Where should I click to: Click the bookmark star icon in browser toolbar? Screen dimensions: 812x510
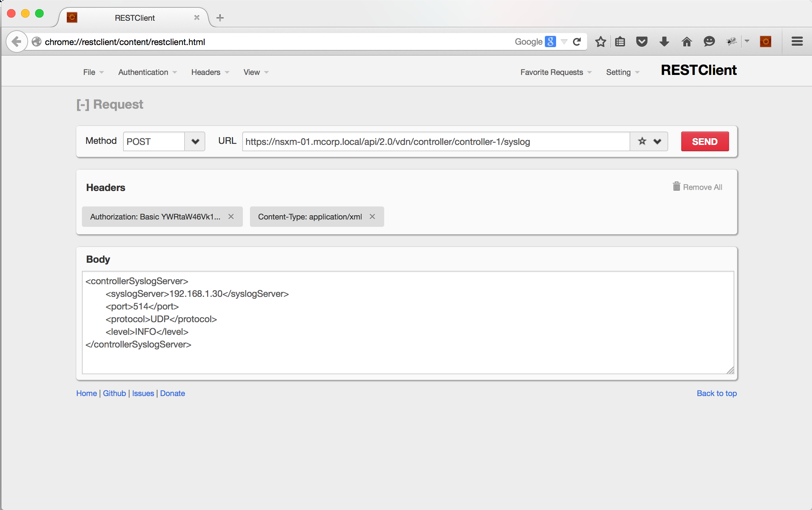tap(600, 42)
